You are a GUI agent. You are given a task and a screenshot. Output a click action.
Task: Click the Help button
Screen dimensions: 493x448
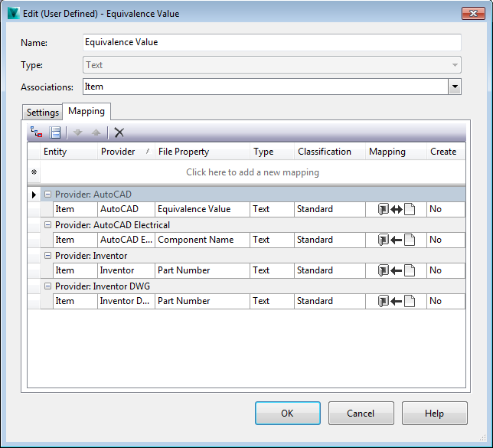click(x=435, y=413)
